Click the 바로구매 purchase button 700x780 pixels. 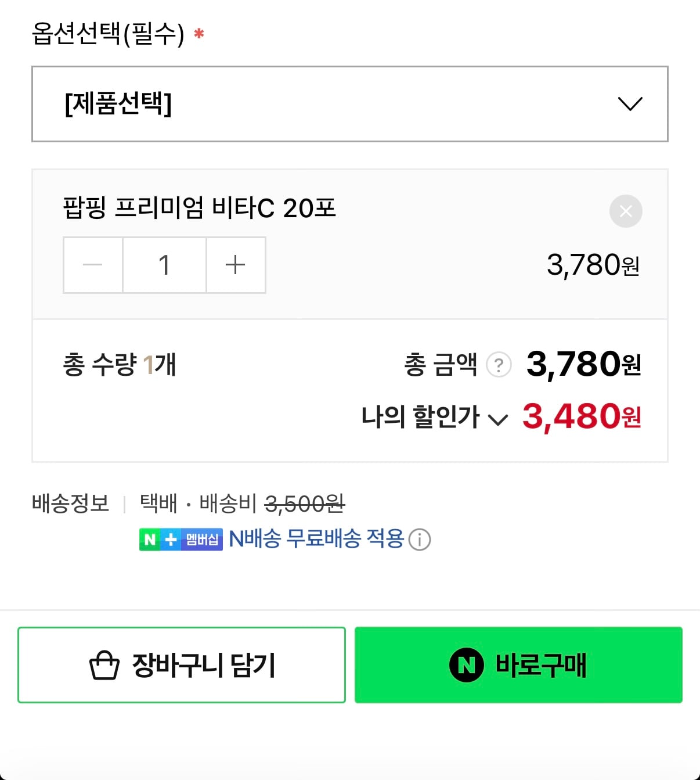518,665
